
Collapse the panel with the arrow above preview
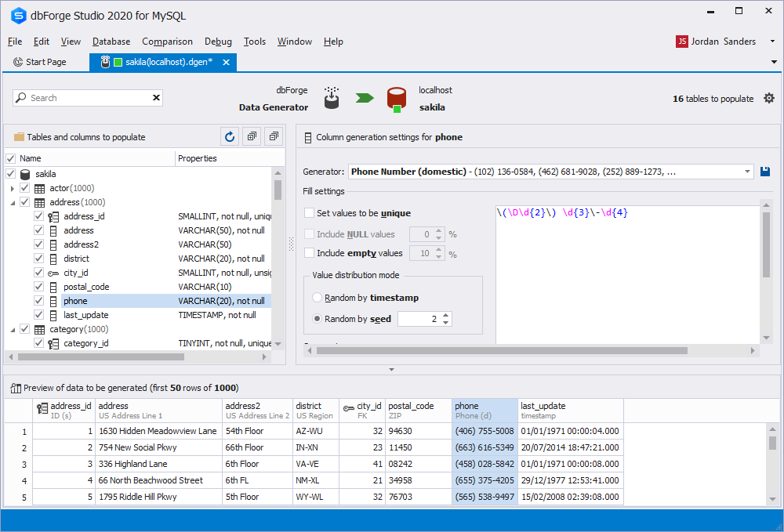pos(391,370)
